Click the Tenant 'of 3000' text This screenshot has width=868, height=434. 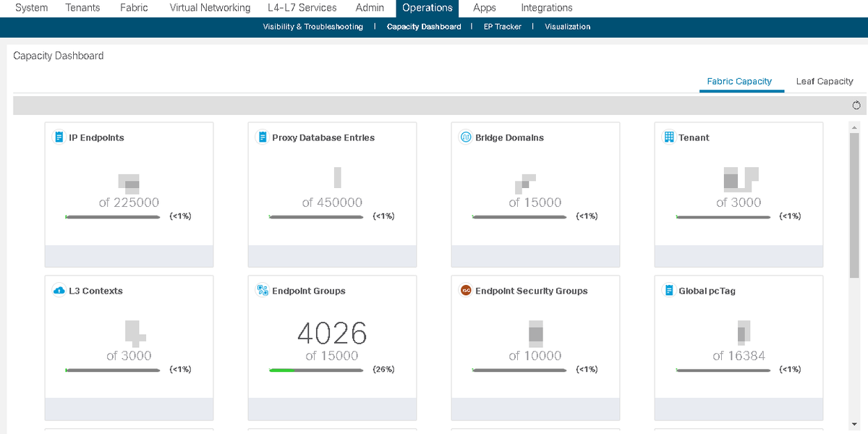coord(739,203)
